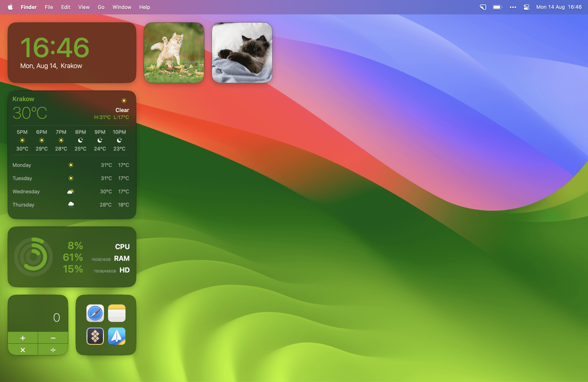Click the 10PM moon forecast icon
This screenshot has width=588, height=382.
click(x=119, y=140)
